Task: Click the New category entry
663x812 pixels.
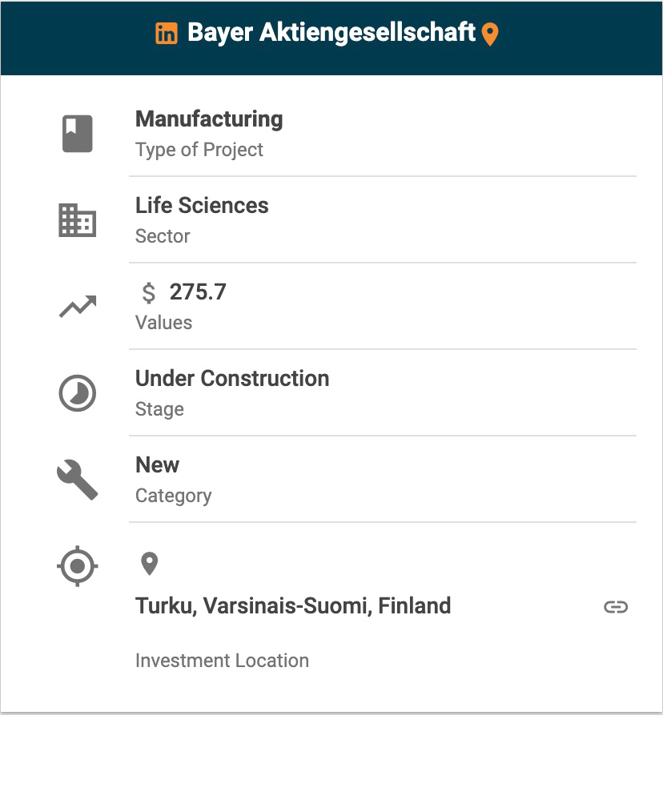Action: click(x=158, y=465)
